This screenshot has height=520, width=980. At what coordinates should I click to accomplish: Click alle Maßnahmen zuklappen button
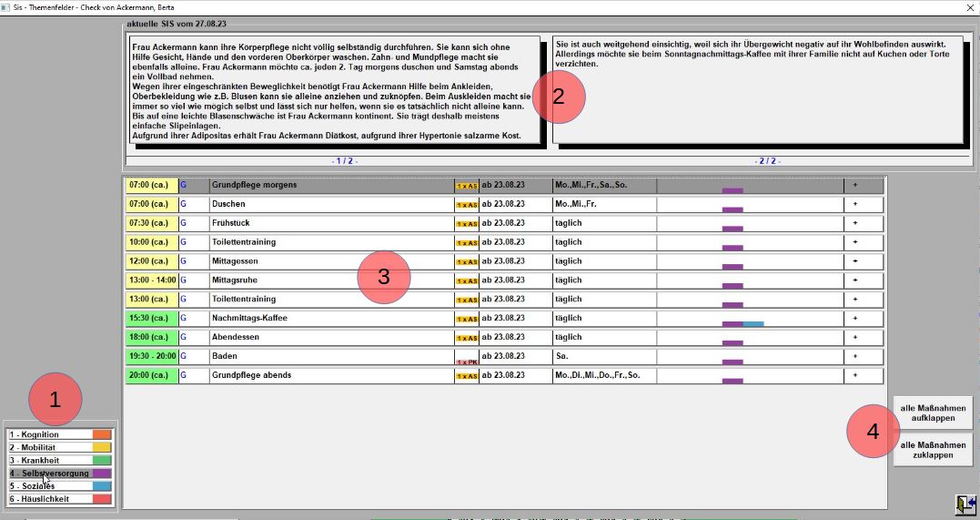coord(933,450)
